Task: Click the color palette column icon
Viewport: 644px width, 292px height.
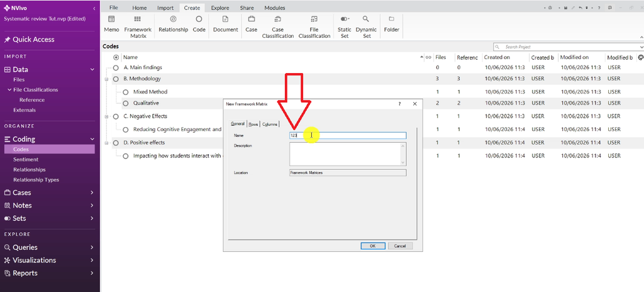Action: click(x=641, y=57)
